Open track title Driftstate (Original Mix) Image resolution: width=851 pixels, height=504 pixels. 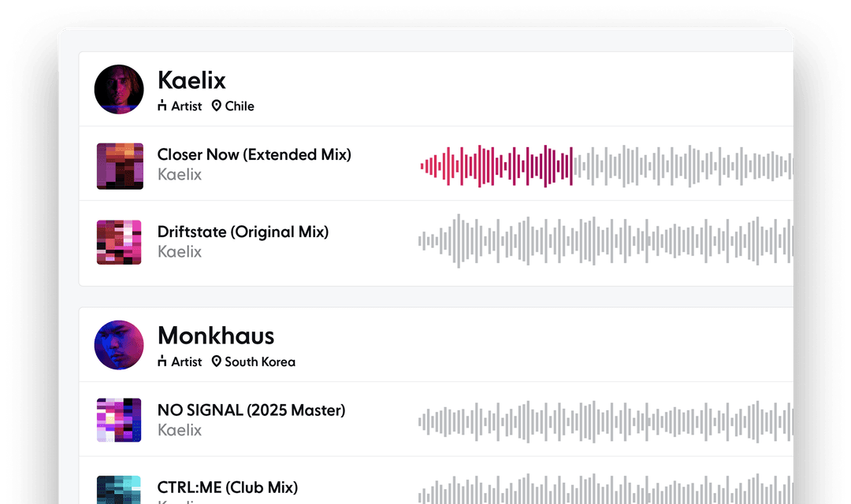coord(243,232)
